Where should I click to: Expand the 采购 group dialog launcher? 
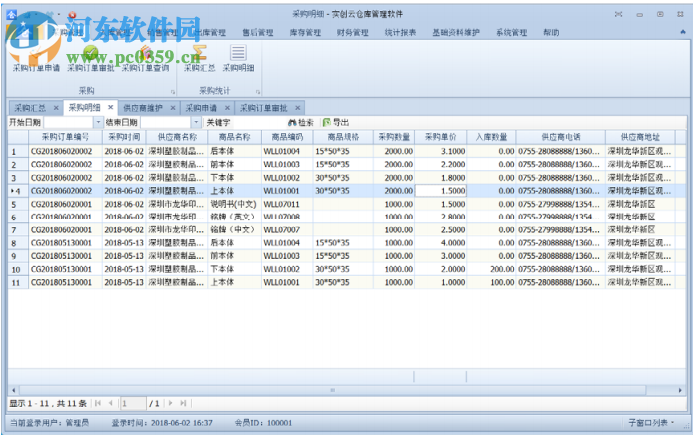pyautogui.click(x=173, y=92)
